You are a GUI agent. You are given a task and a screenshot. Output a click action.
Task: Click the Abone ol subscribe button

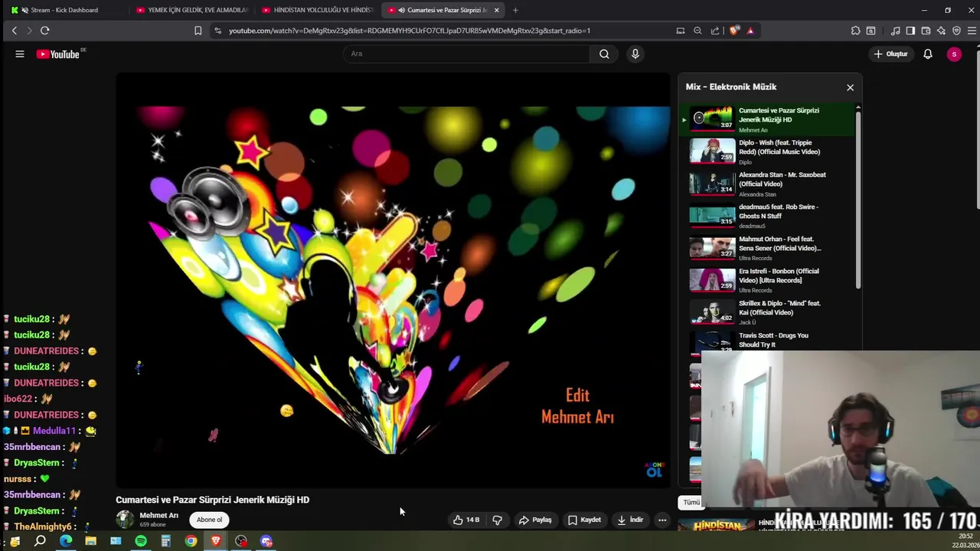209,520
